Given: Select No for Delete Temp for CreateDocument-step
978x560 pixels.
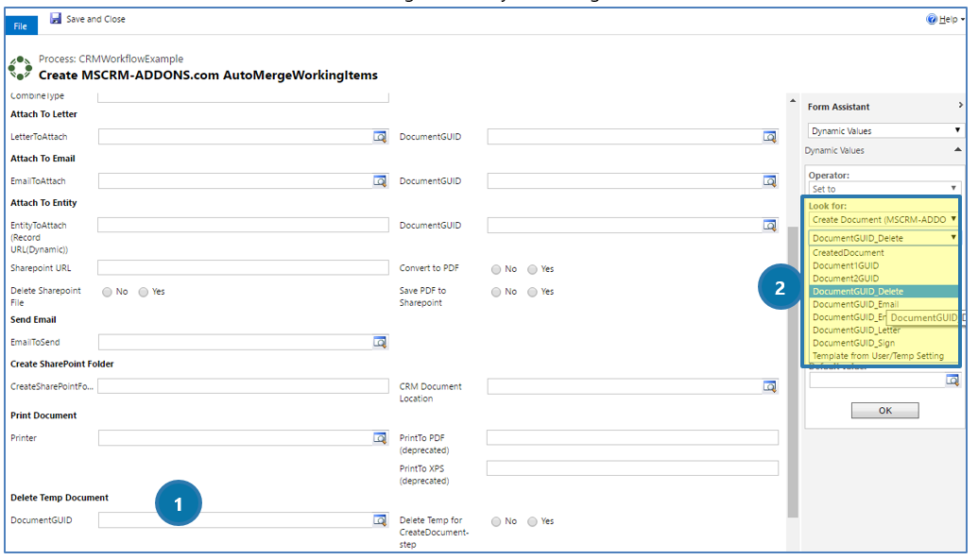Looking at the screenshot, I should pyautogui.click(x=496, y=521).
